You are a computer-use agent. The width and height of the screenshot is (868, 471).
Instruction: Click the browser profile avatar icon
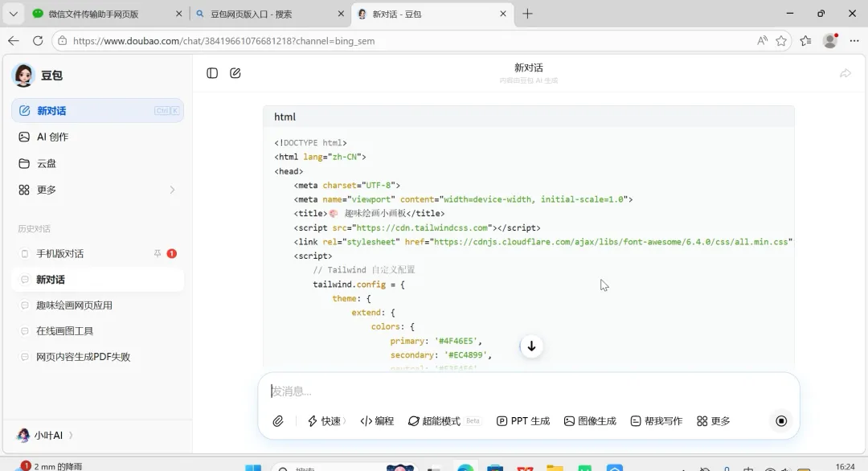829,41
